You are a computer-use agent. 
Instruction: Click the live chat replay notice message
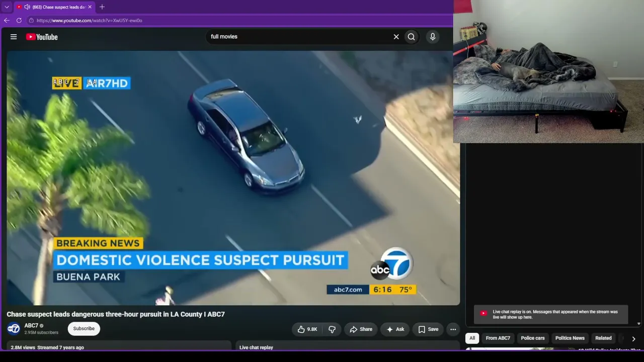pyautogui.click(x=551, y=315)
